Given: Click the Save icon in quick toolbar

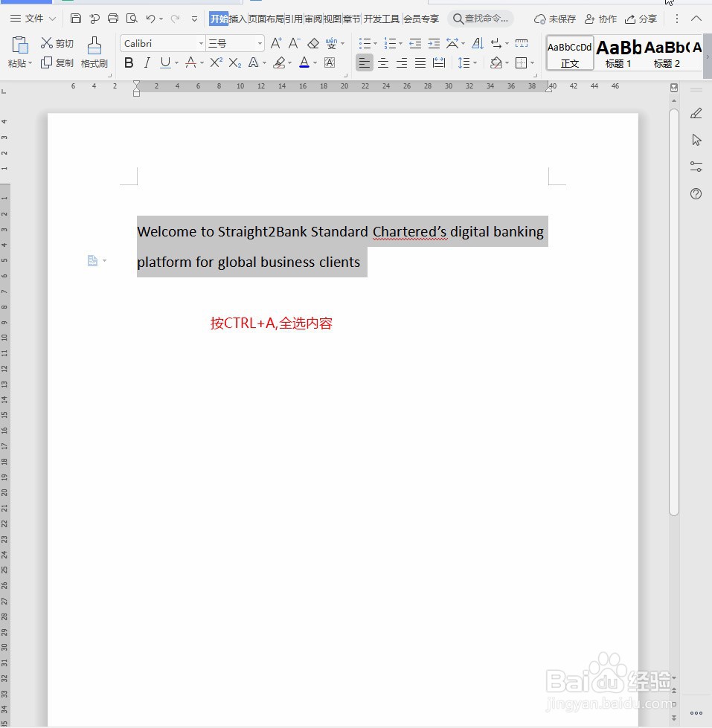Looking at the screenshot, I should click(x=76, y=19).
